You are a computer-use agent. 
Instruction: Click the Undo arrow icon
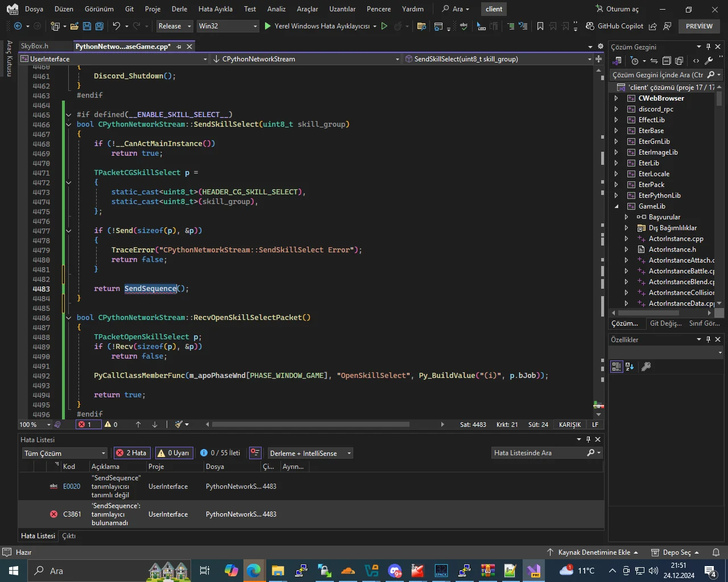117,26
